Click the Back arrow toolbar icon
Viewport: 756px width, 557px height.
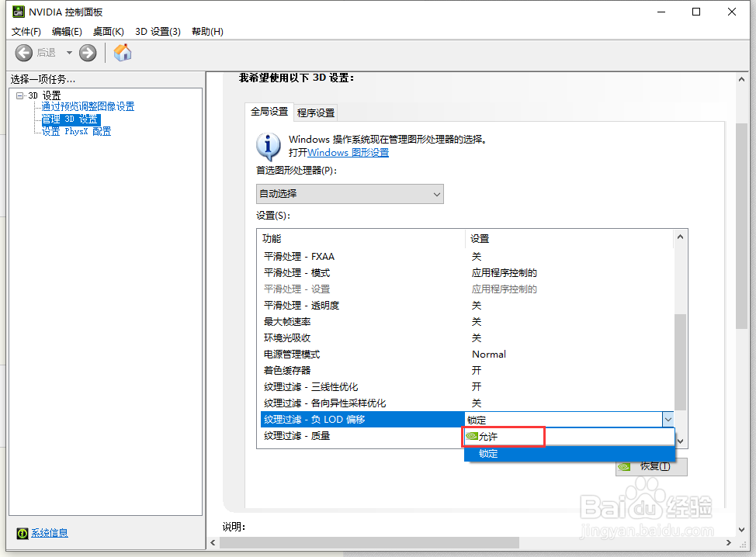23,53
